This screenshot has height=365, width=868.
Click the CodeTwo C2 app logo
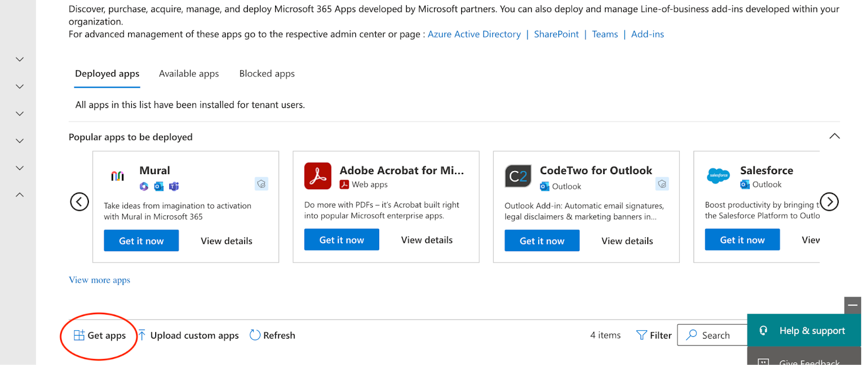[x=518, y=176]
